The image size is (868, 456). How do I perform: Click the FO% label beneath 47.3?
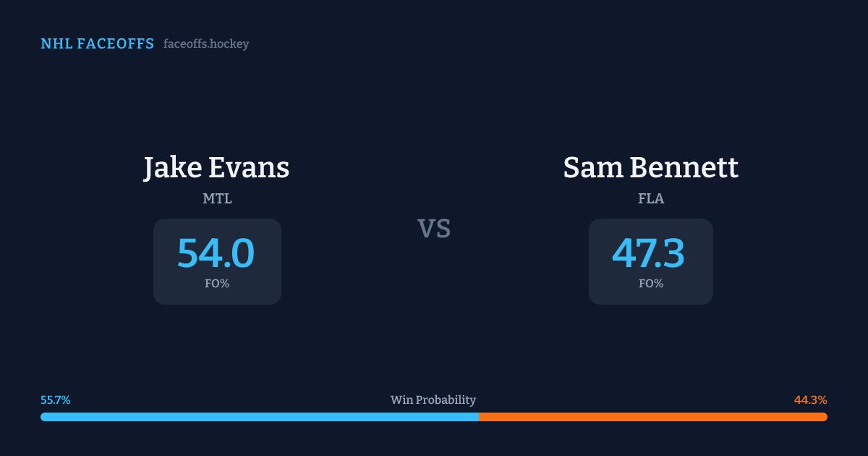(651, 284)
